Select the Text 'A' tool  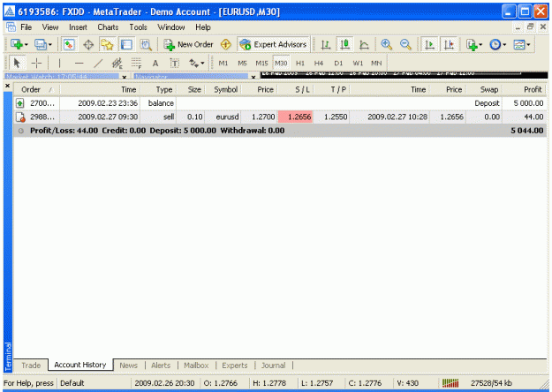coord(155,64)
